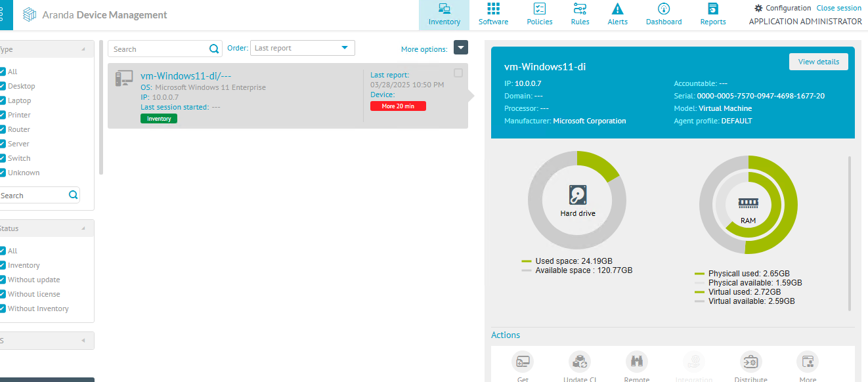Go to the Rules tab
Image resolution: width=868 pixels, height=382 pixels.
pos(580,15)
